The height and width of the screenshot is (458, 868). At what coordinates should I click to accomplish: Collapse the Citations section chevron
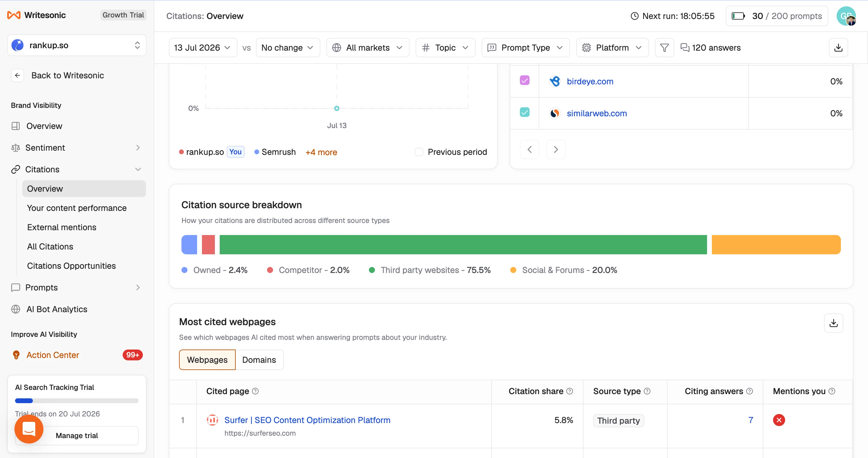[138, 169]
